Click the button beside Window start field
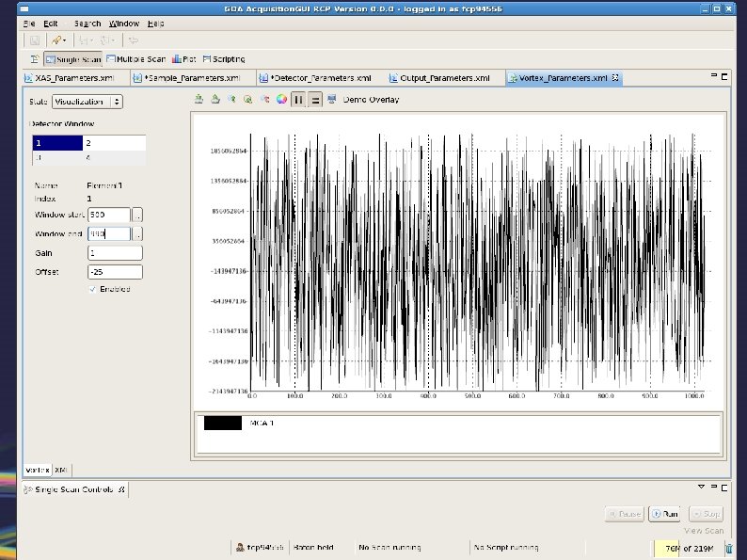Screen dimensions: 747x560 [x=137, y=215]
